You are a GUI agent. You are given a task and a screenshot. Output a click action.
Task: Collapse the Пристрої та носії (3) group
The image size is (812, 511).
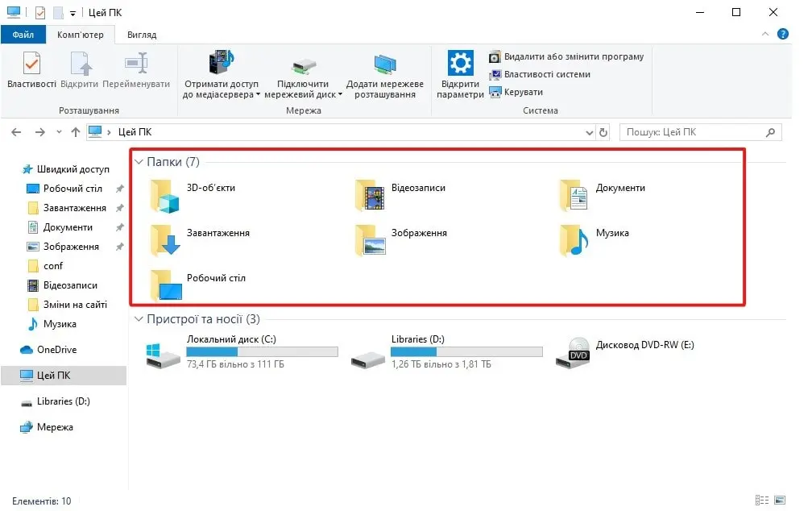pyautogui.click(x=139, y=318)
